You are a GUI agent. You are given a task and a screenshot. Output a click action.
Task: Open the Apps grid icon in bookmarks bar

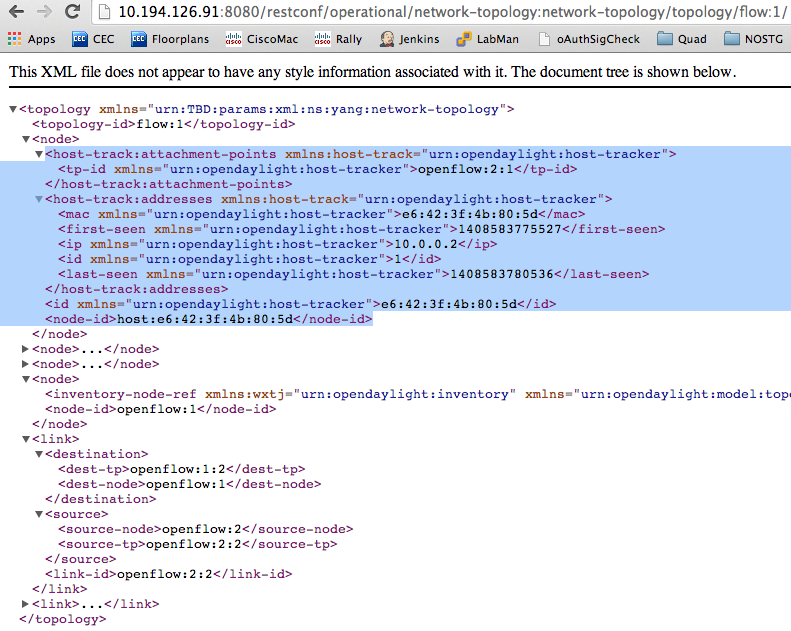click(15, 39)
